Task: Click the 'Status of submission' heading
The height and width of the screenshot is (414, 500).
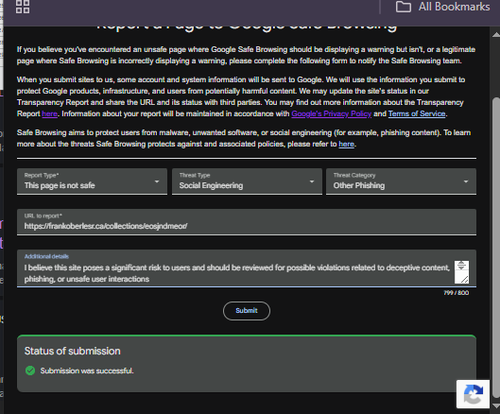Action: pos(72,351)
